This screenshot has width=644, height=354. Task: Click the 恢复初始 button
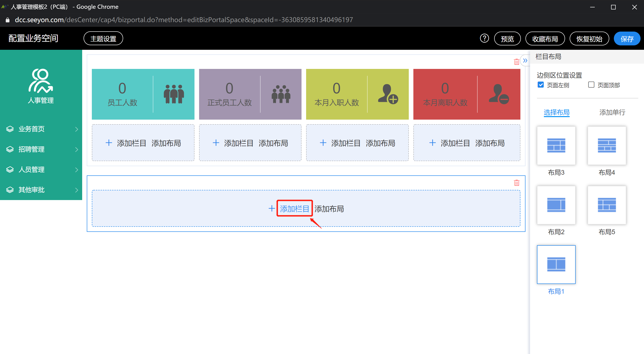(x=589, y=39)
